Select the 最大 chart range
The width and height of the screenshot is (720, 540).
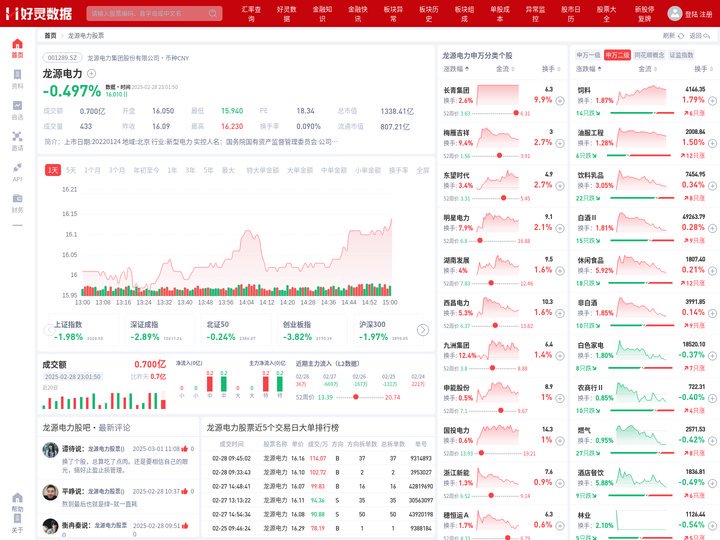(228, 170)
